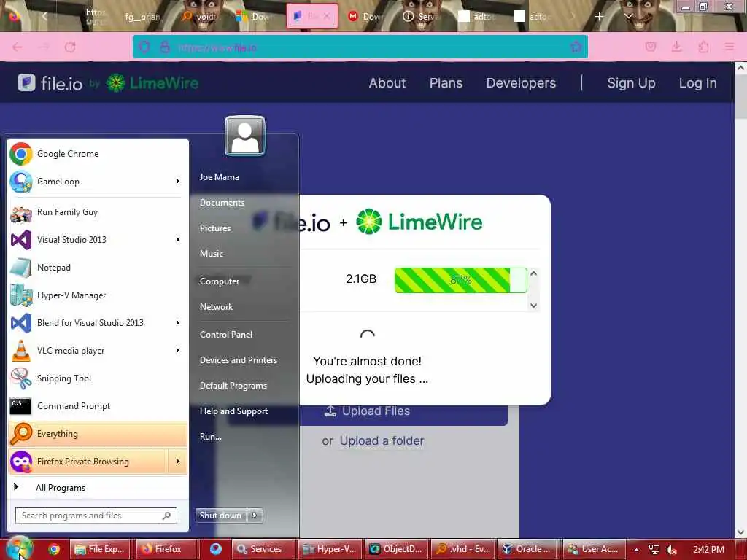Expand Blend for Visual Studio submenu arrow
This screenshot has height=560, width=747.
pyautogui.click(x=178, y=323)
